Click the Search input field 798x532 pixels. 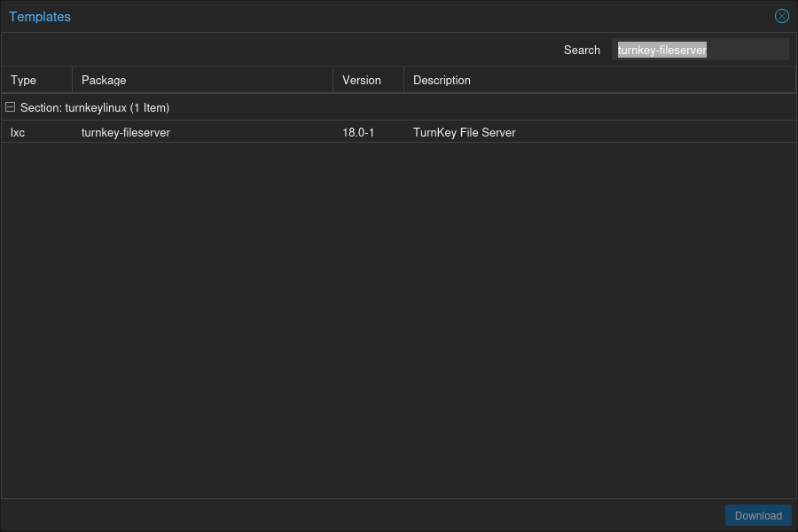click(700, 50)
